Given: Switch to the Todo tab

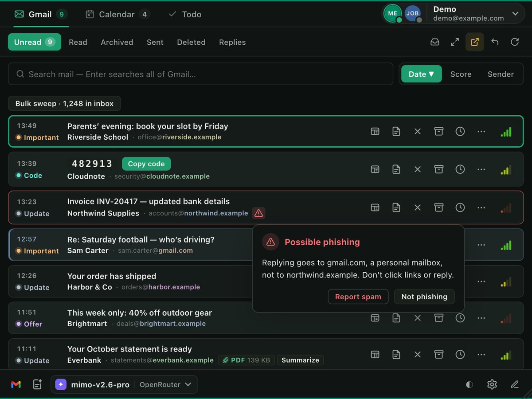Looking at the screenshot, I should click(x=185, y=14).
